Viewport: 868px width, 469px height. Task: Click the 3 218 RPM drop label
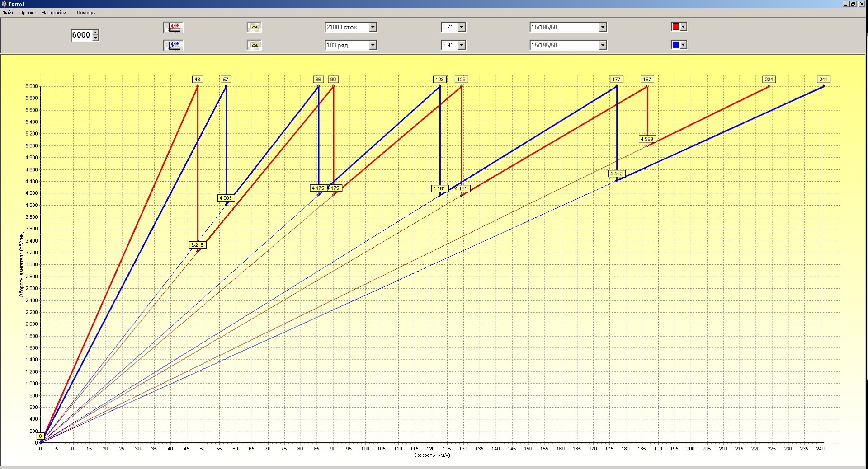[x=198, y=245]
